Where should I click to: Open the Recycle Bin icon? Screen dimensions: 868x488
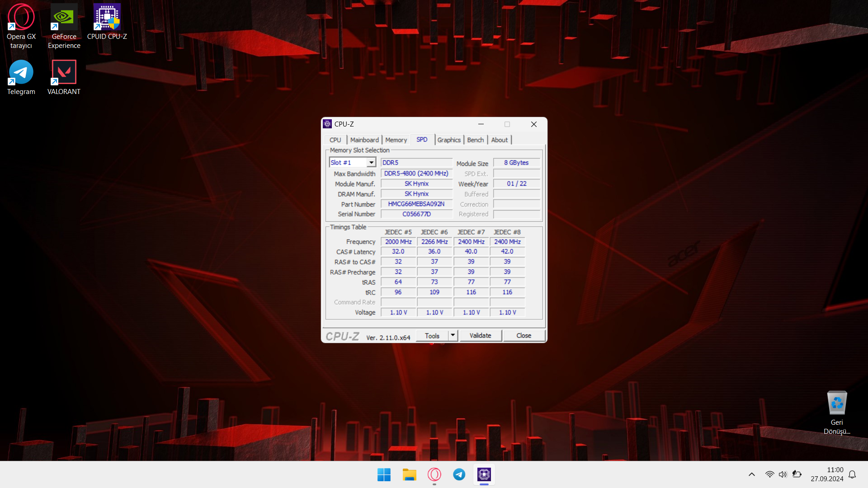(x=836, y=404)
